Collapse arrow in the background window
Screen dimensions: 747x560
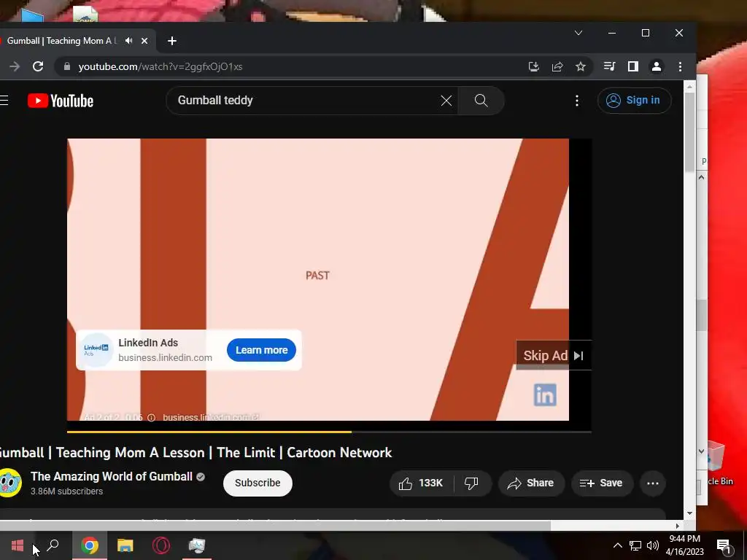pyautogui.click(x=701, y=178)
